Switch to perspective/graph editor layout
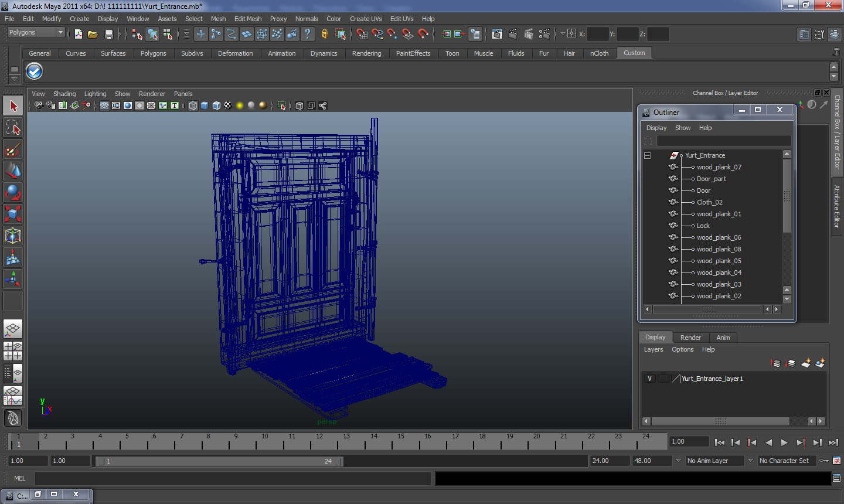 click(13, 396)
